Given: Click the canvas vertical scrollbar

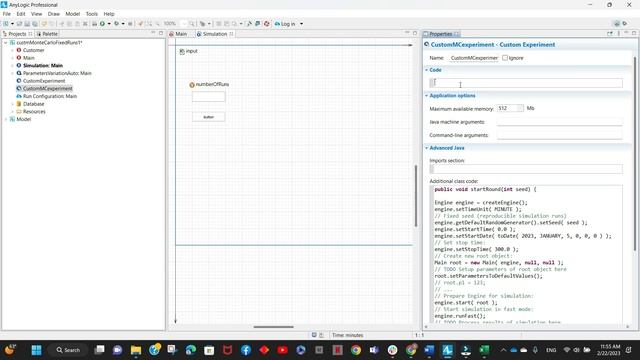Looking at the screenshot, I should (x=416, y=196).
